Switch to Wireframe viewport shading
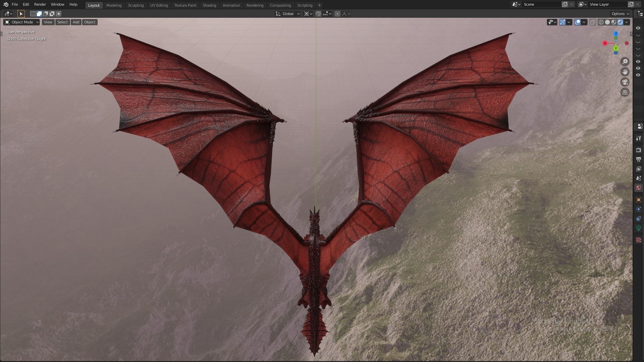 (x=601, y=22)
